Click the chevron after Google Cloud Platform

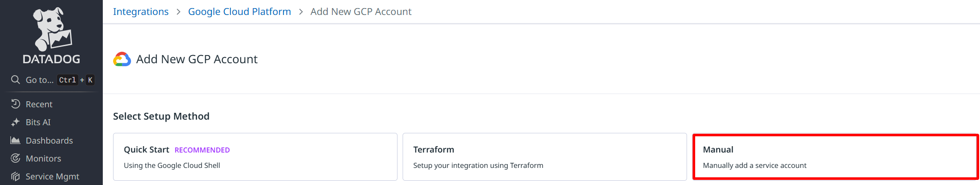[x=301, y=12]
